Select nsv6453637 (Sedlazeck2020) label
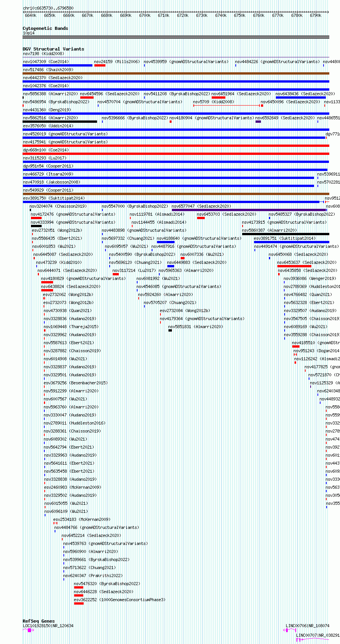This screenshot has height=644, width=340. [307, 262]
